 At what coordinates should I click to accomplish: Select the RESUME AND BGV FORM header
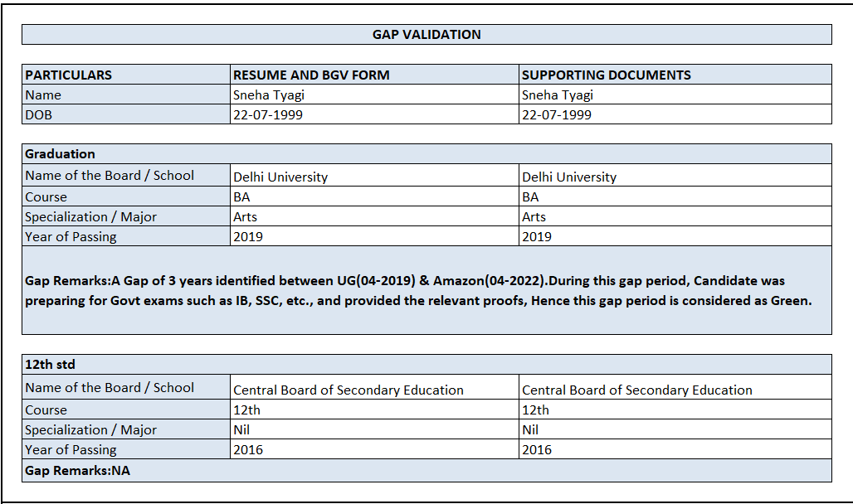(x=374, y=75)
